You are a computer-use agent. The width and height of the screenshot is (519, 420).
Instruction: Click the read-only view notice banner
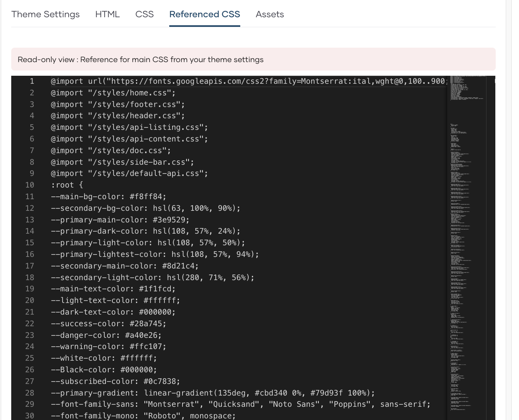253,59
